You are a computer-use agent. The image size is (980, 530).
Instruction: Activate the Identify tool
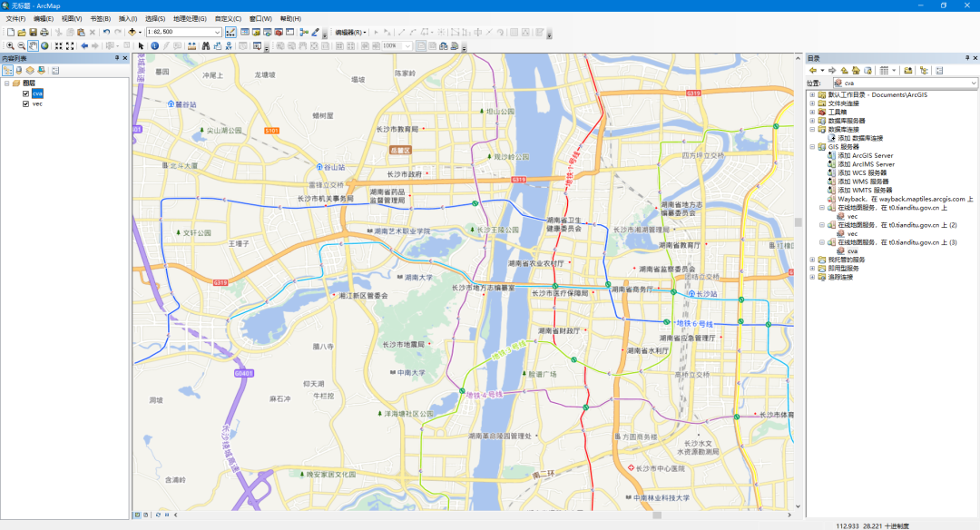tap(154, 45)
